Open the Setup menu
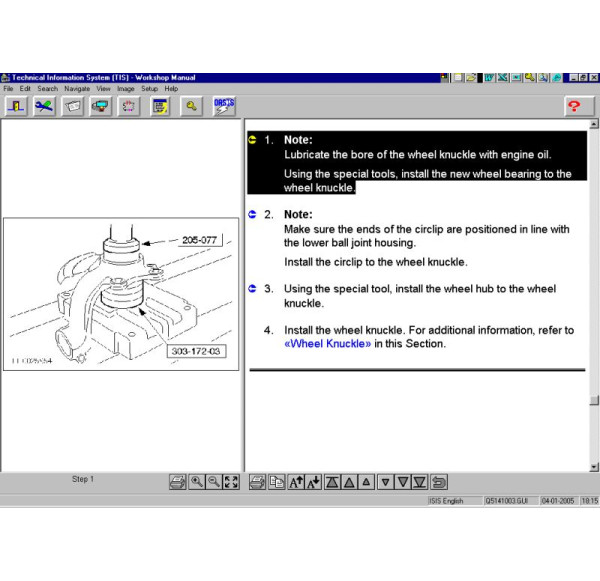Viewport: 600px width, 581px height. (x=149, y=89)
